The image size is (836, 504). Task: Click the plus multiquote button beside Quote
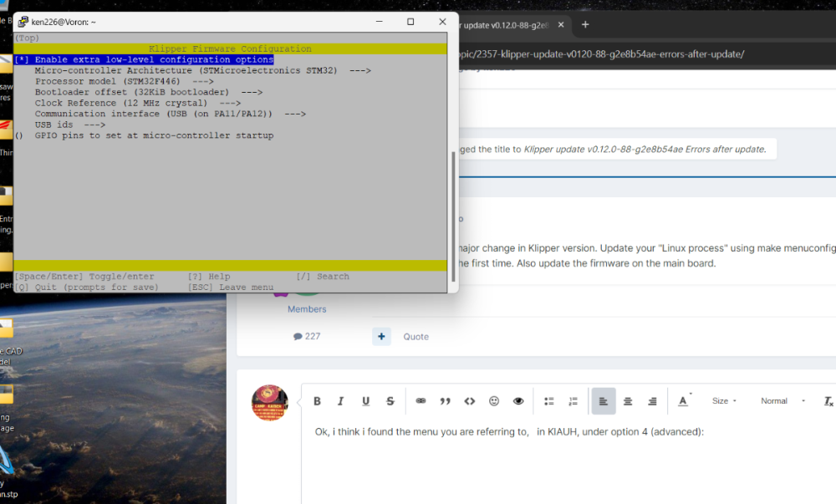382,337
